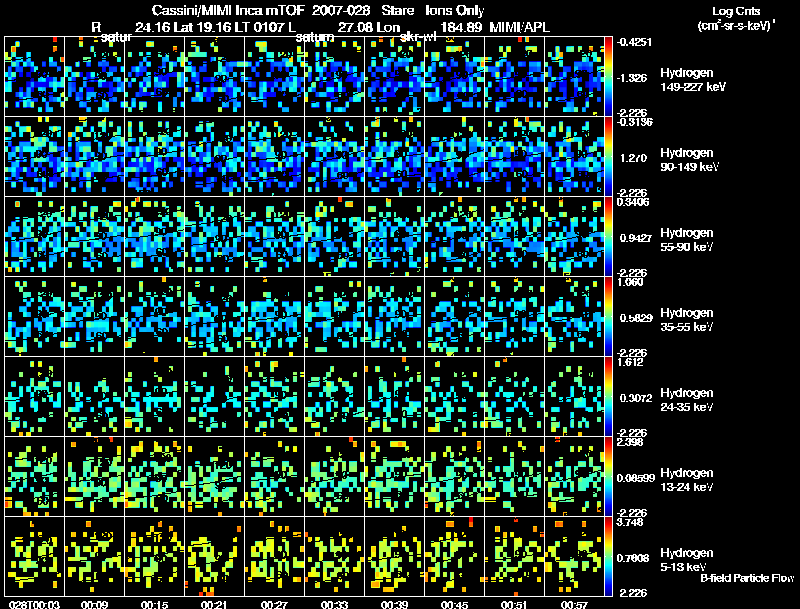Click the '00:33' time label

click(x=335, y=604)
